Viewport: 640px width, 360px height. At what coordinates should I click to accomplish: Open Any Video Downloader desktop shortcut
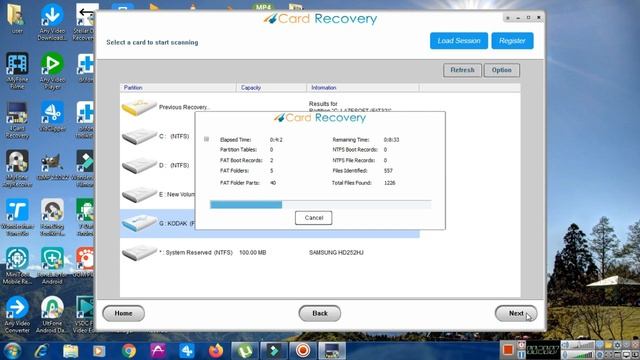click(x=52, y=22)
